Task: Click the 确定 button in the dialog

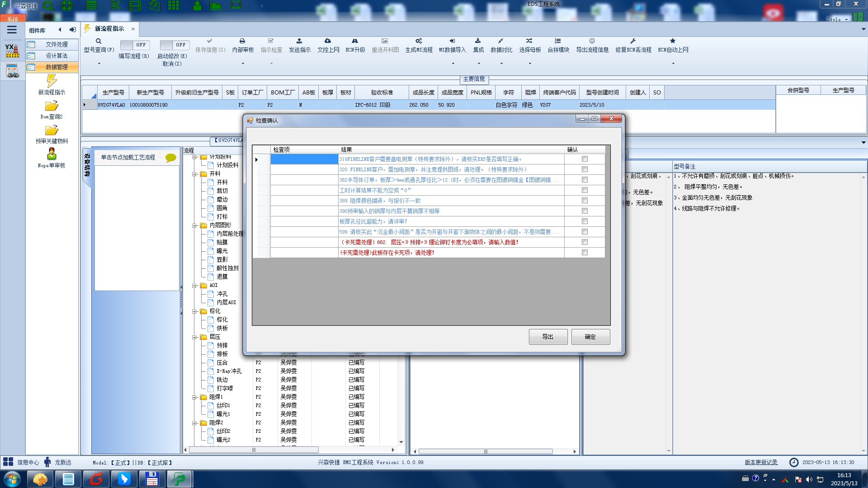Action: 590,337
